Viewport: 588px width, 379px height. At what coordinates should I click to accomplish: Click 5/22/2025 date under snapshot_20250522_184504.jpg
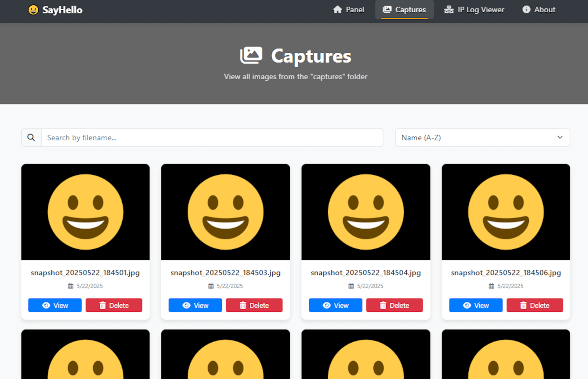coord(370,286)
